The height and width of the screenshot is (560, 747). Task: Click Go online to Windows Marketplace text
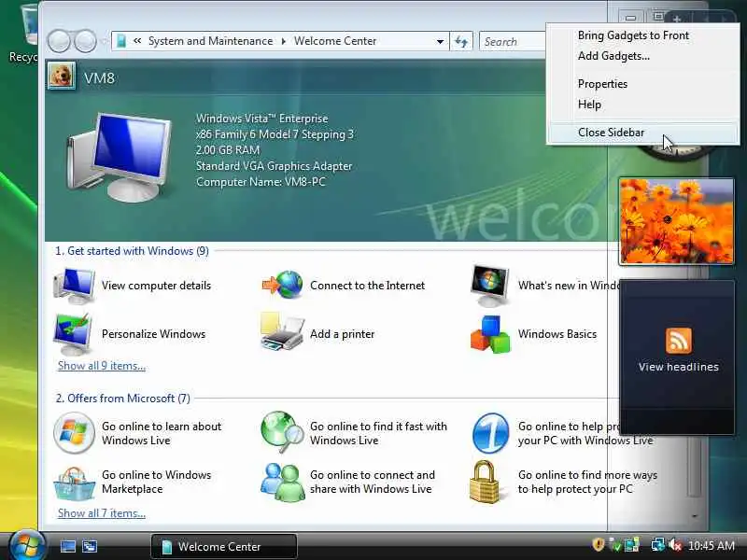[156, 482]
